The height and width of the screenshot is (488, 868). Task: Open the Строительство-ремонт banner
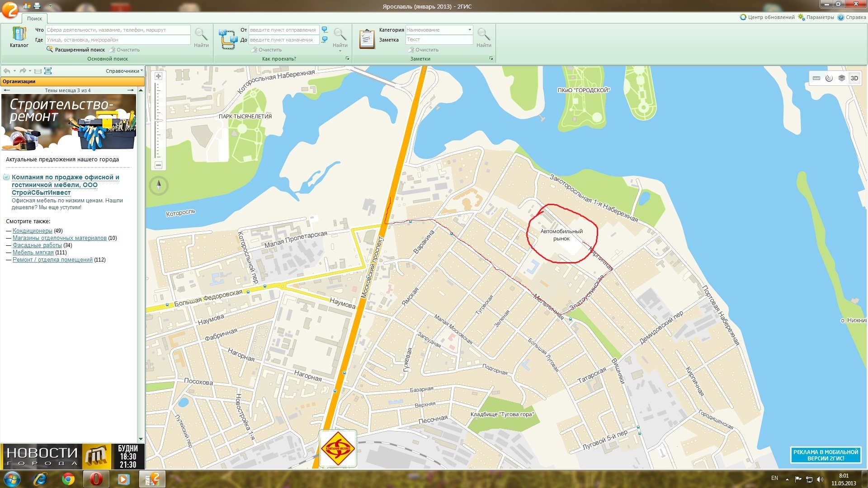point(69,122)
